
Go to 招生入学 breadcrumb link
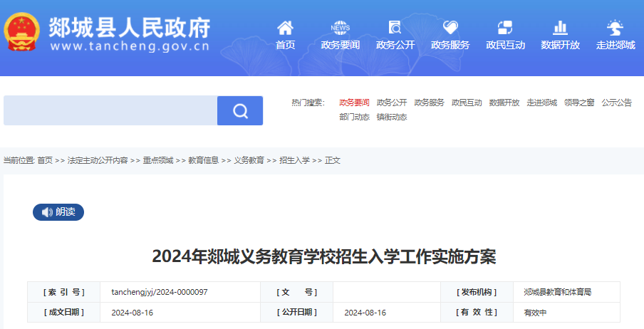click(x=294, y=161)
